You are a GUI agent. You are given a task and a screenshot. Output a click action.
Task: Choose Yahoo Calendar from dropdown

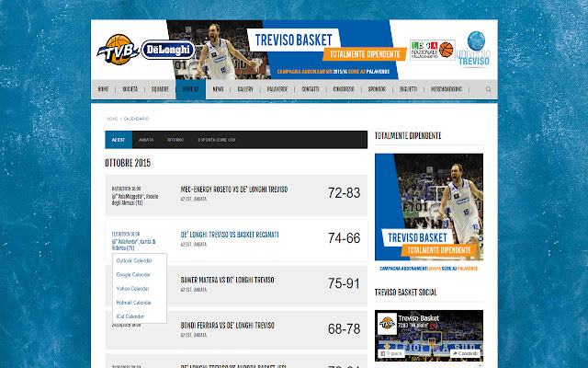[132, 288]
